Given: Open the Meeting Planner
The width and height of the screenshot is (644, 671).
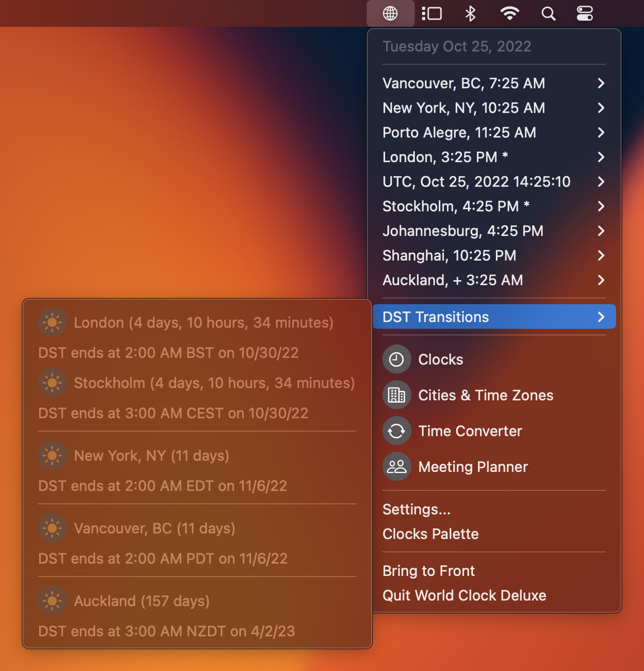Looking at the screenshot, I should click(494, 467).
